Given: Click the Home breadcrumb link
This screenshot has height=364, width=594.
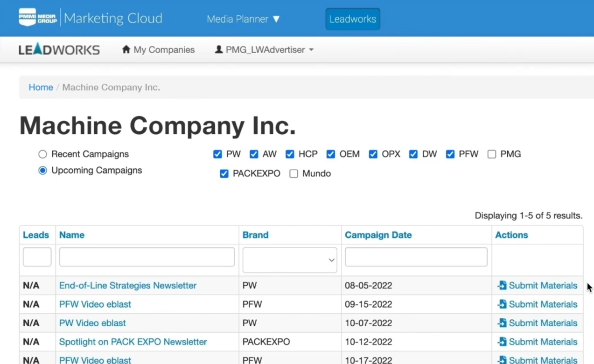Looking at the screenshot, I should pos(41,87).
